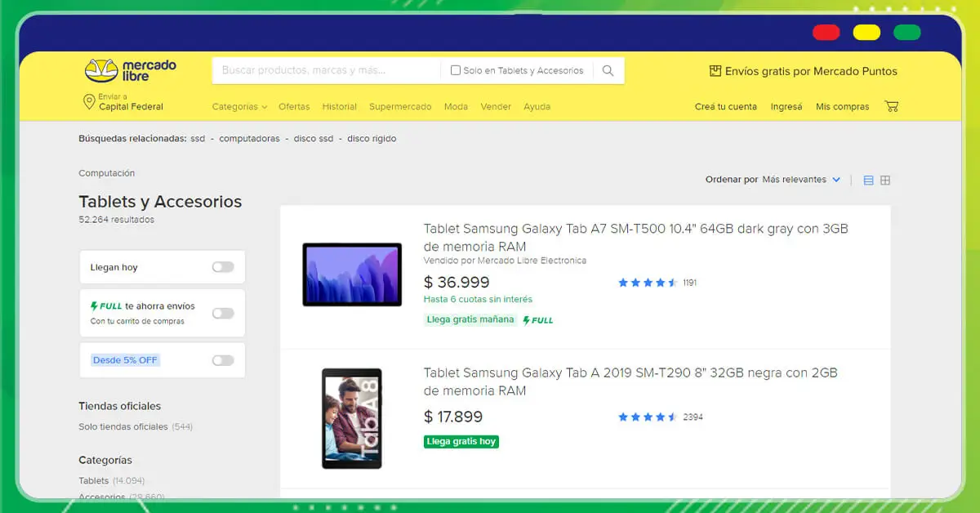This screenshot has width=980, height=513.
Task: Click Vendido por Mercado Libre Electronica
Action: (505, 261)
